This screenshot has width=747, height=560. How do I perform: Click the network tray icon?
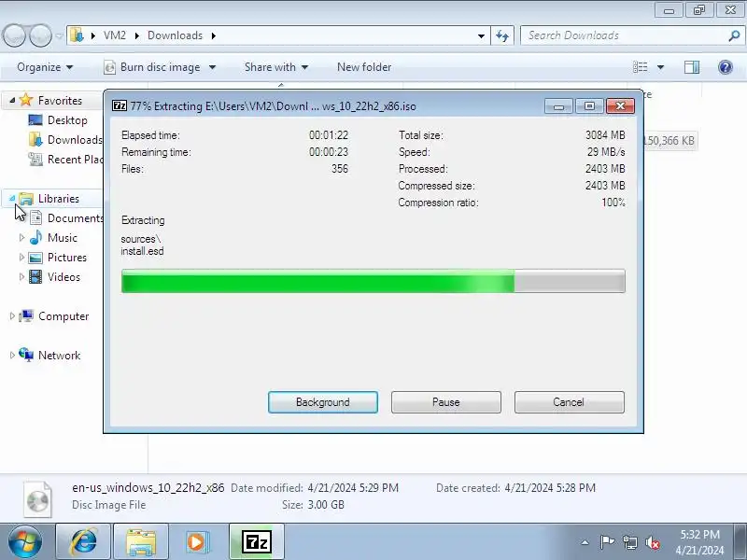[629, 542]
